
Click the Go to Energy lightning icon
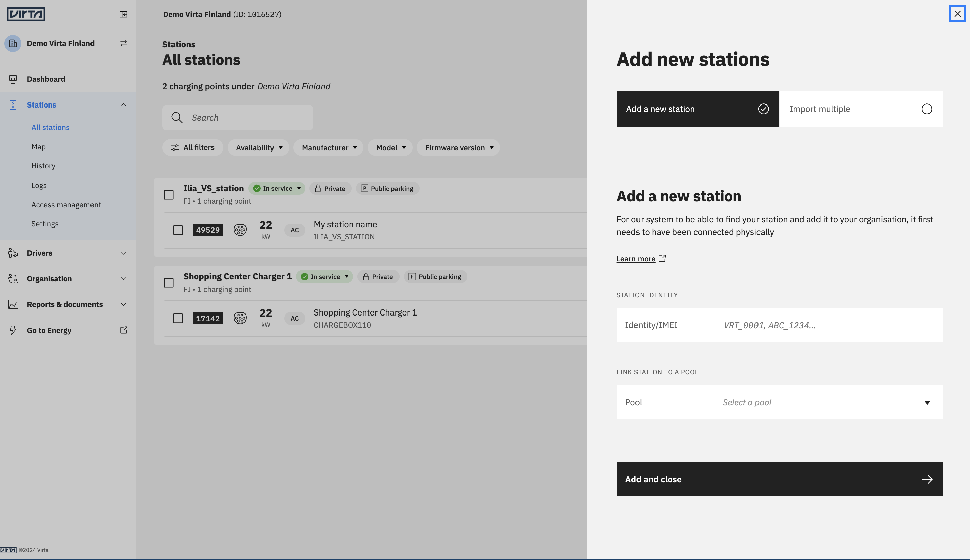13,330
